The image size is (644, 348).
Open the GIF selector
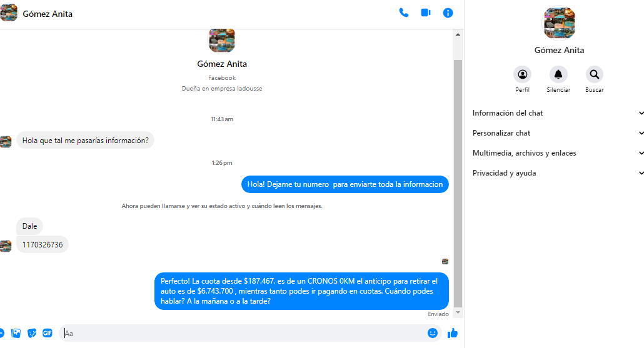pyautogui.click(x=48, y=333)
